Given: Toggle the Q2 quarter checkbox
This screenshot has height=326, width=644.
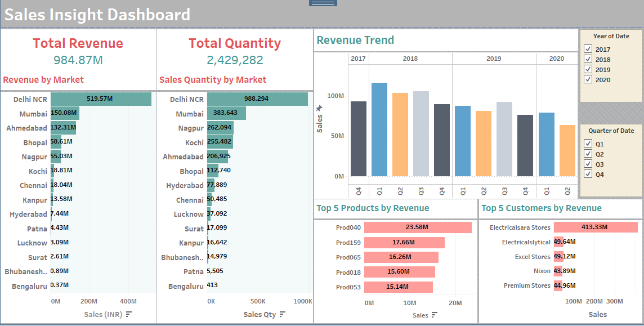Looking at the screenshot, I should [x=588, y=154].
